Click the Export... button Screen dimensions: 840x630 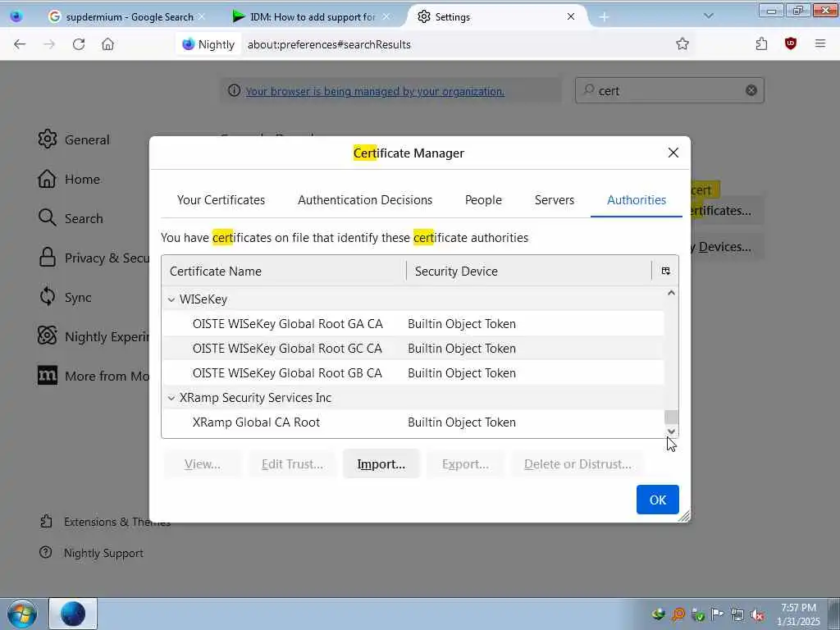(x=465, y=464)
